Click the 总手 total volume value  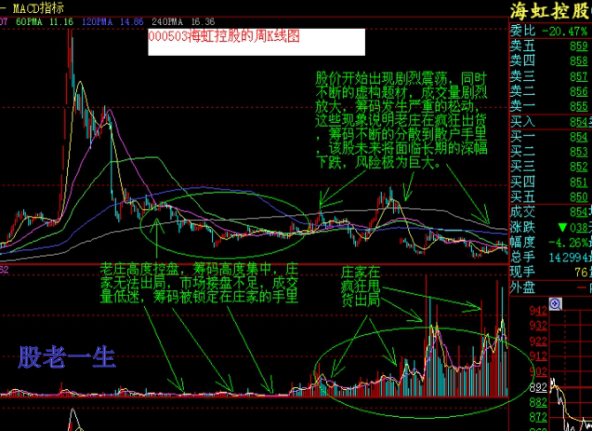[x=570, y=258]
